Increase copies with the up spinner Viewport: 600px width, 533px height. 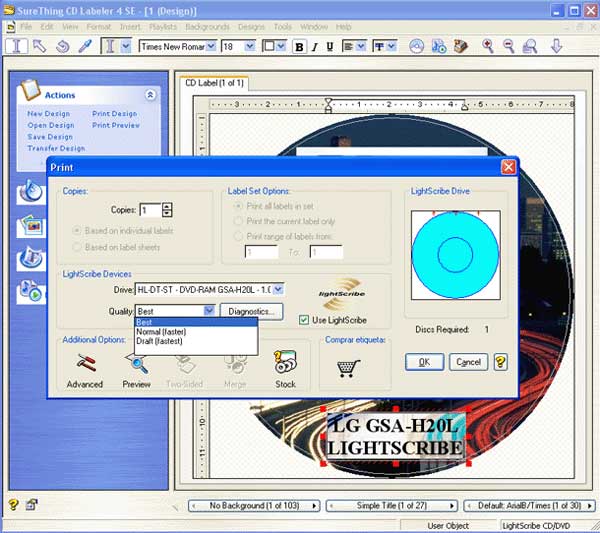click(x=167, y=206)
